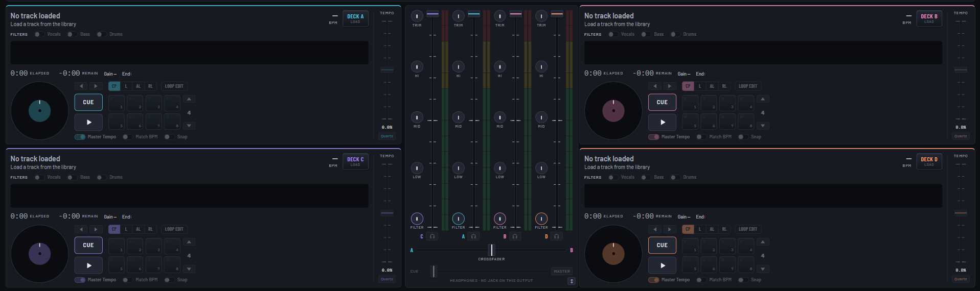Click the CUE button on Deck A
Viewport: 980px width, 291px height.
[88, 102]
